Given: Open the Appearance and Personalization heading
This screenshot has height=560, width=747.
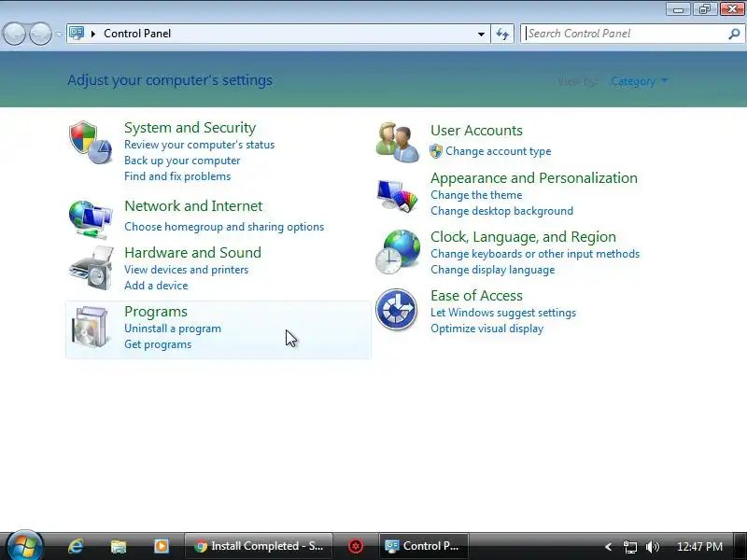Looking at the screenshot, I should (x=534, y=178).
